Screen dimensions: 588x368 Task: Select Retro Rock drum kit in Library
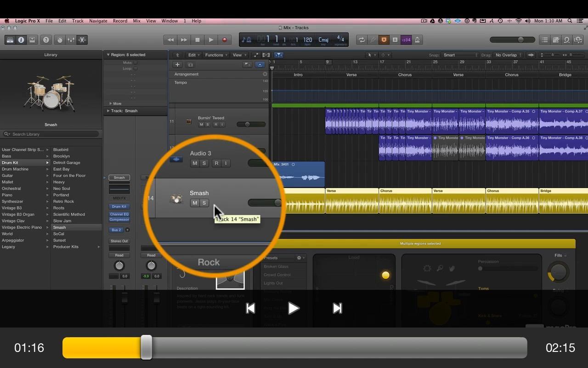[63, 201]
